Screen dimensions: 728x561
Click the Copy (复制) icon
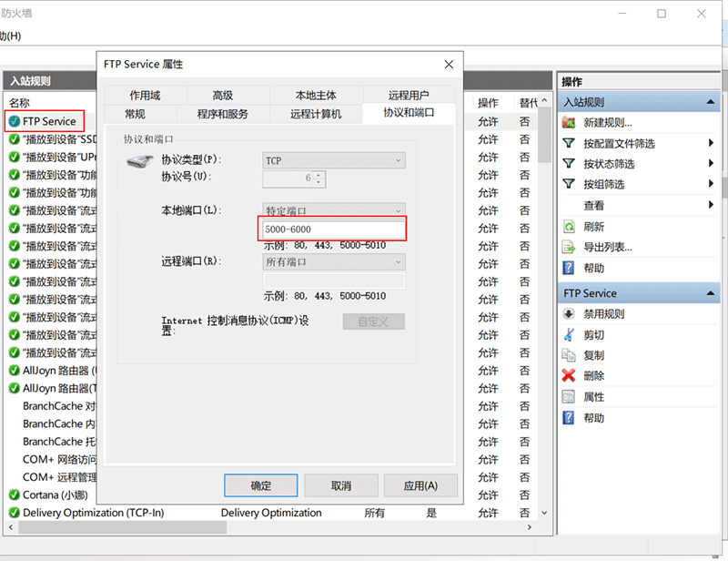(569, 355)
